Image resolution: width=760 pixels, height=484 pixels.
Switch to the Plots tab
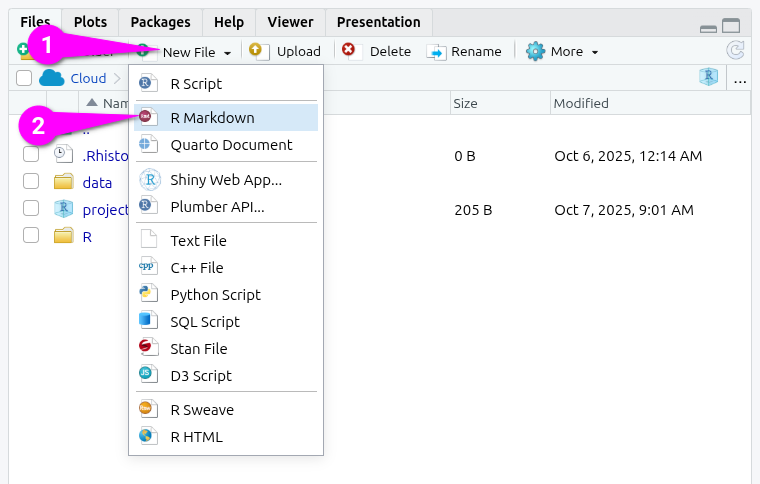[90, 22]
